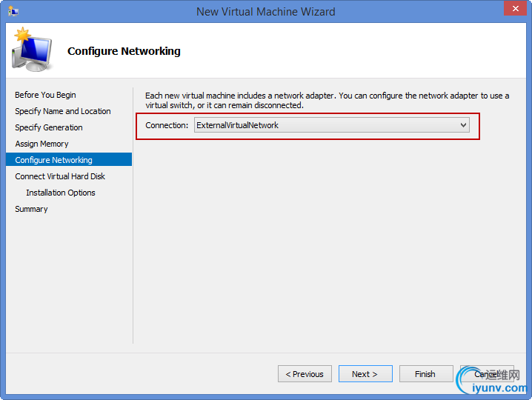Click Finish to complete the wizard
This screenshot has width=532, height=400.
425,374
